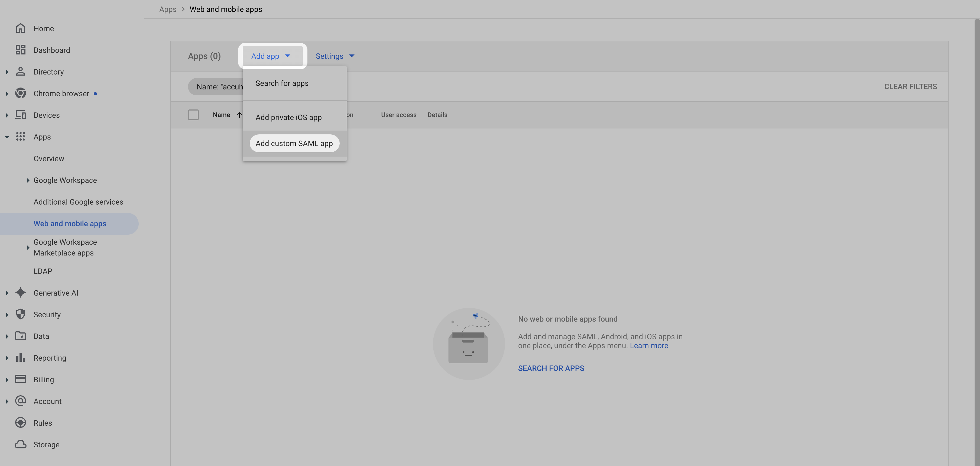Click 'Web and mobile apps' breadcrumb text

click(x=226, y=9)
